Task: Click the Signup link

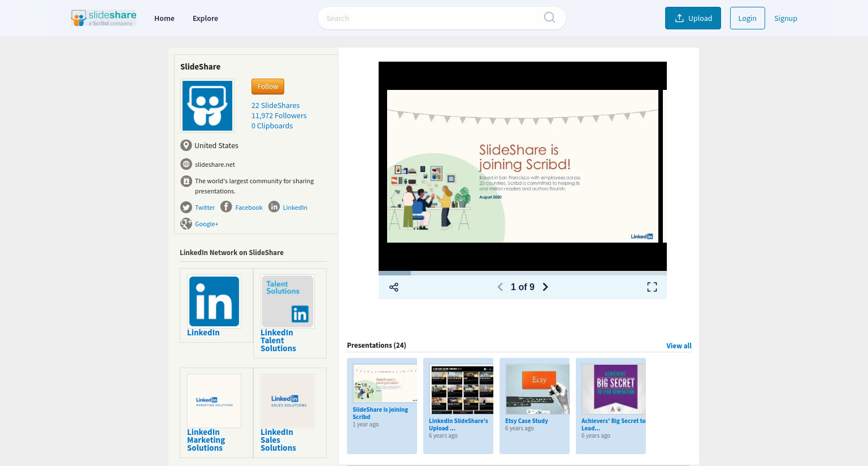Action: coord(785,18)
